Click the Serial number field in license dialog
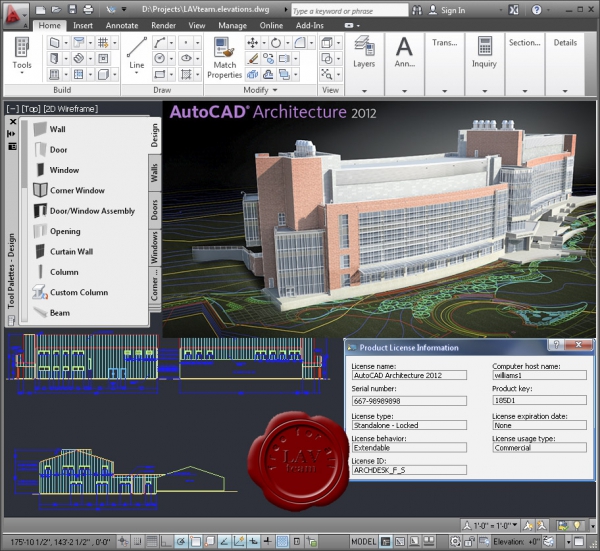Viewport: 600px width, 551px height. point(409,401)
